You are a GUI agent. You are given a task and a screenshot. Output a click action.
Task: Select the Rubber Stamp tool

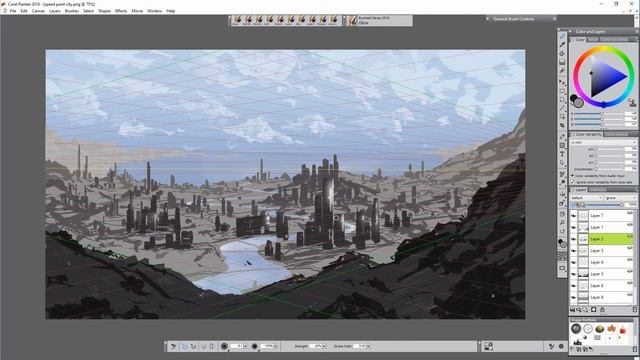pyautogui.click(x=562, y=182)
